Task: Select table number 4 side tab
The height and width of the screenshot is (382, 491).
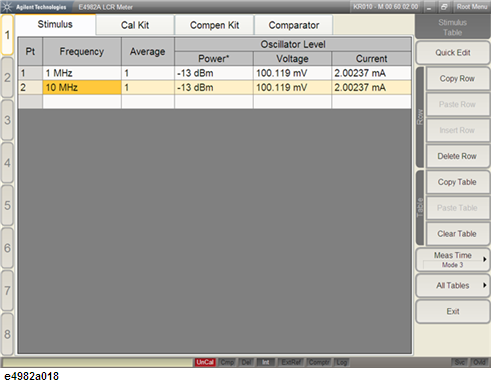Action: (7, 163)
